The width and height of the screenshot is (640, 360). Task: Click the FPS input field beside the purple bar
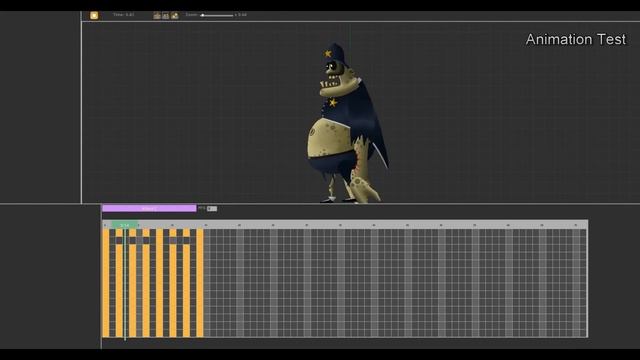[212, 209]
